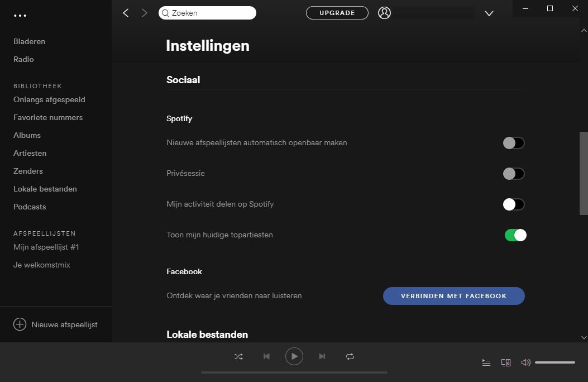Select Podcasts from the library
588x382 pixels.
[29, 207]
